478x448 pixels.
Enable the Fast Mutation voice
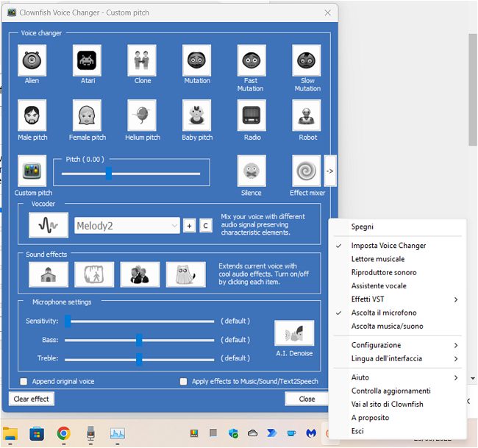[252, 60]
